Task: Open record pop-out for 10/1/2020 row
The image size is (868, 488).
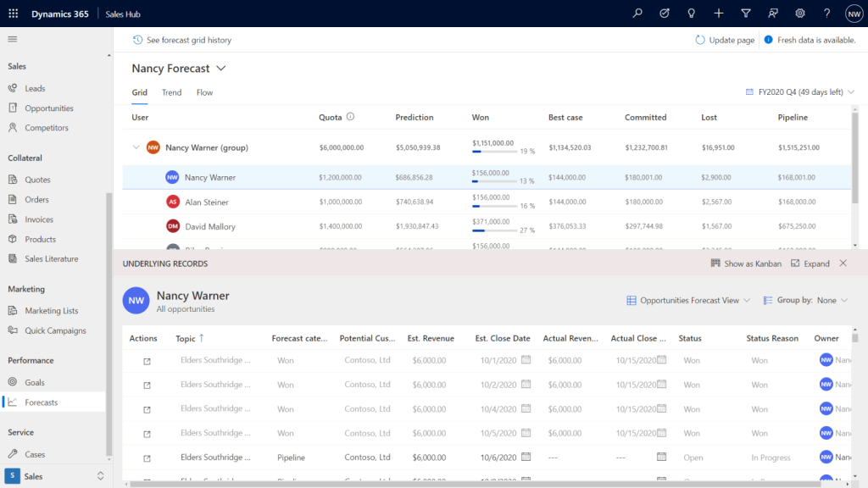Action: pos(147,361)
